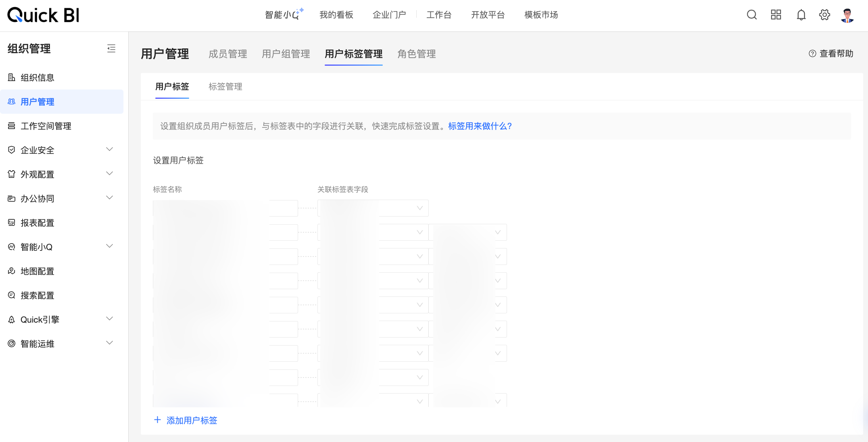Open the 成员管理 tab

(x=227, y=54)
